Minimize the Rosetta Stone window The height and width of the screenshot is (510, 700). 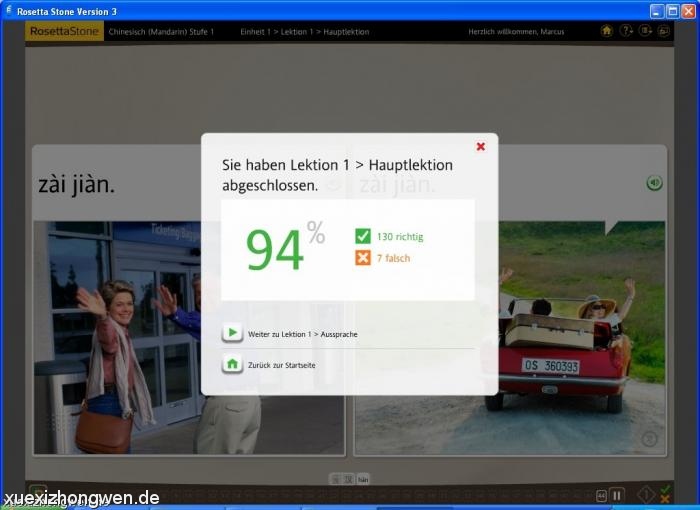point(657,11)
